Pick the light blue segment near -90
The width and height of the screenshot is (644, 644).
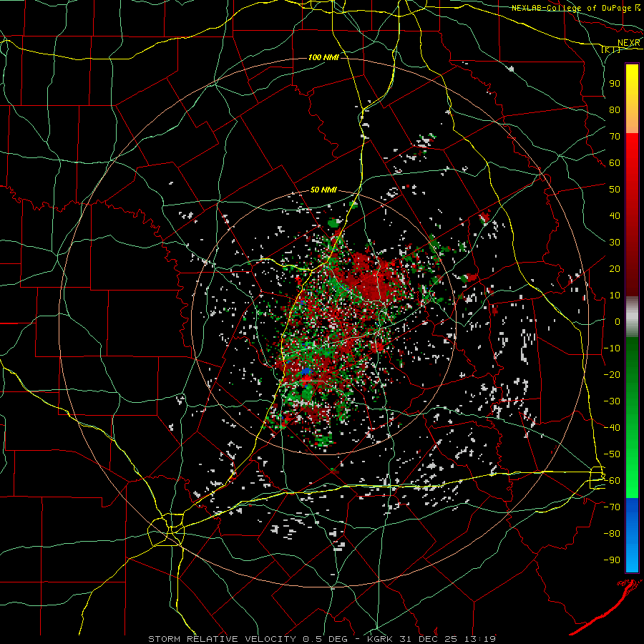(632, 559)
